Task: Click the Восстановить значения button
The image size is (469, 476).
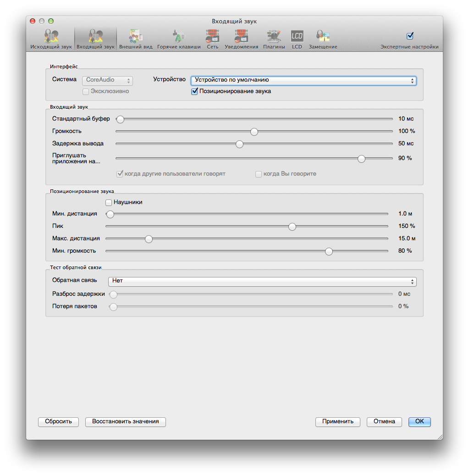Action: coord(125,422)
